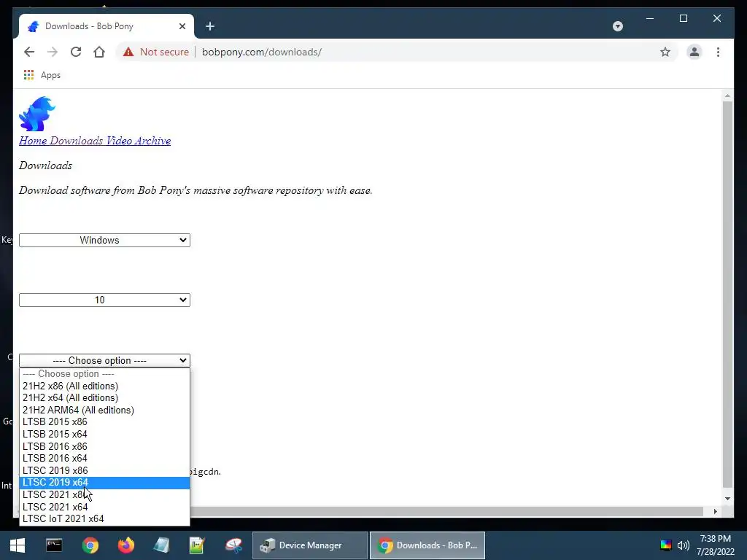Select LTSC 2021 x64 from list
The height and width of the screenshot is (560, 747).
104,507
